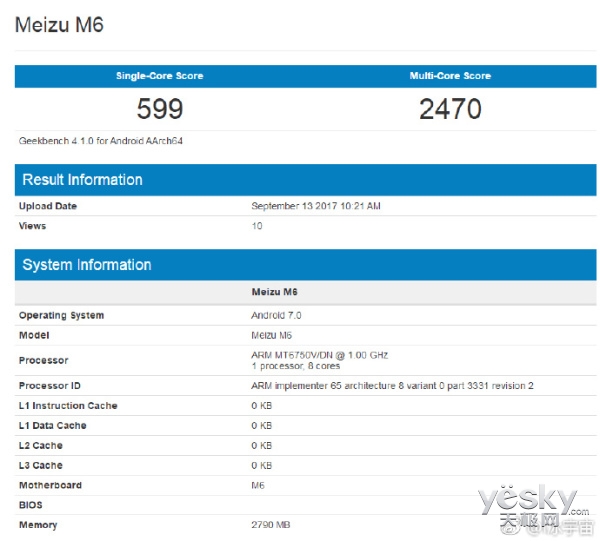Click the Views label
The image size is (600, 541).
[x=32, y=226]
